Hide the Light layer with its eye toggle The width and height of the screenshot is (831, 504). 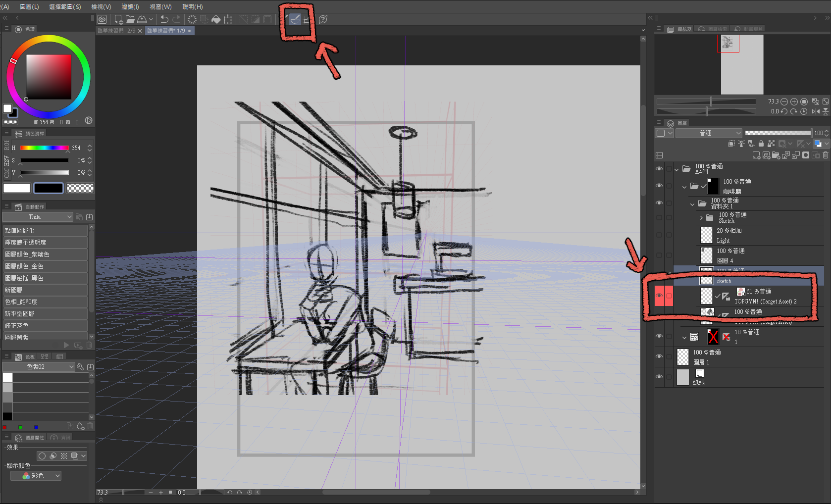coord(659,235)
